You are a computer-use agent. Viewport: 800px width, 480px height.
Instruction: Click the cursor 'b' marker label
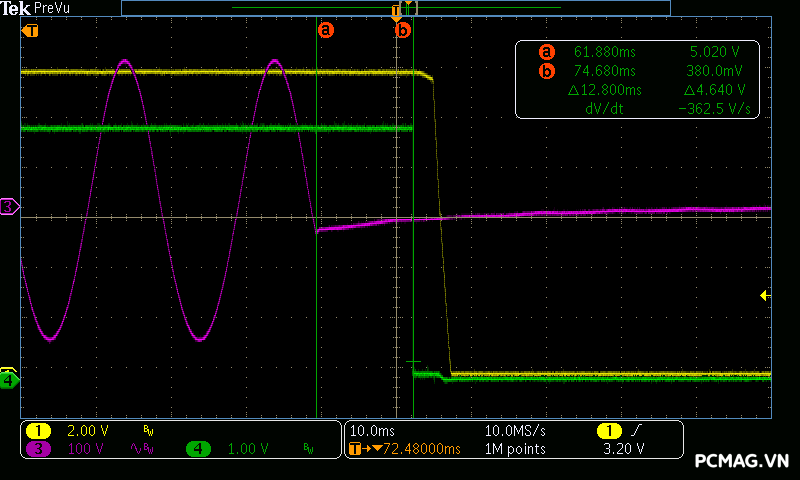click(x=403, y=30)
